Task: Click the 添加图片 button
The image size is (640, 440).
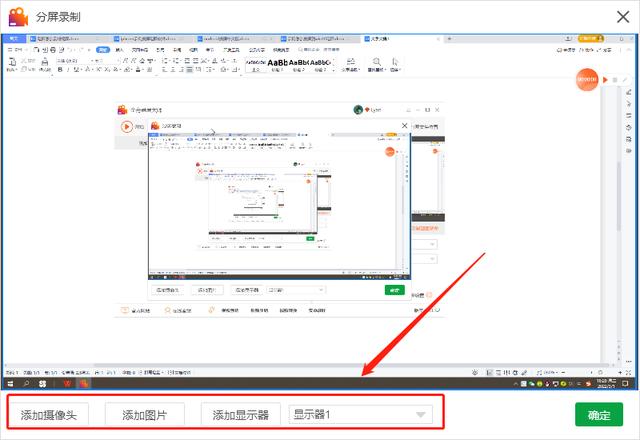Action: (144, 415)
